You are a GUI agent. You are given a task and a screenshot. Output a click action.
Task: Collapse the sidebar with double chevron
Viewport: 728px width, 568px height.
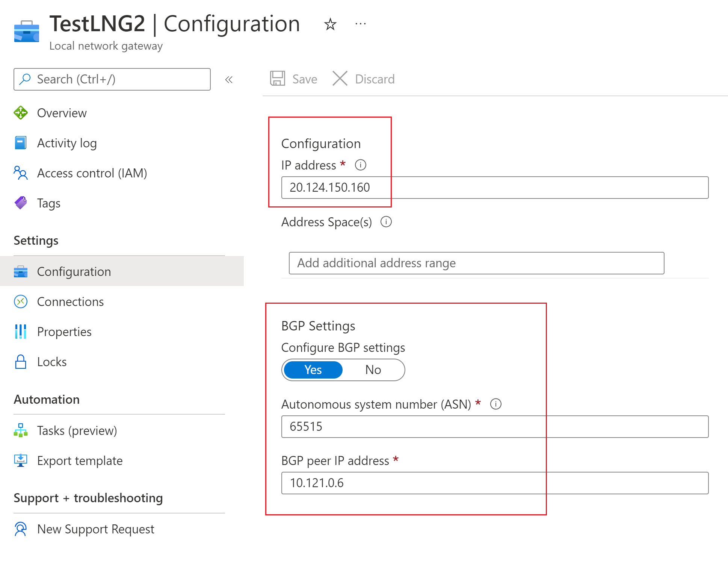pos(229,80)
